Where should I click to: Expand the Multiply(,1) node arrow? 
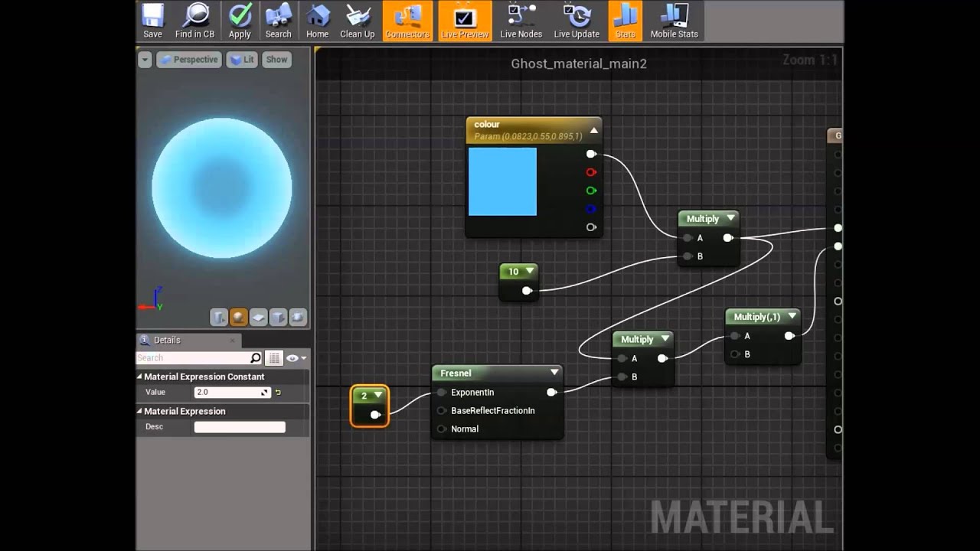click(792, 317)
